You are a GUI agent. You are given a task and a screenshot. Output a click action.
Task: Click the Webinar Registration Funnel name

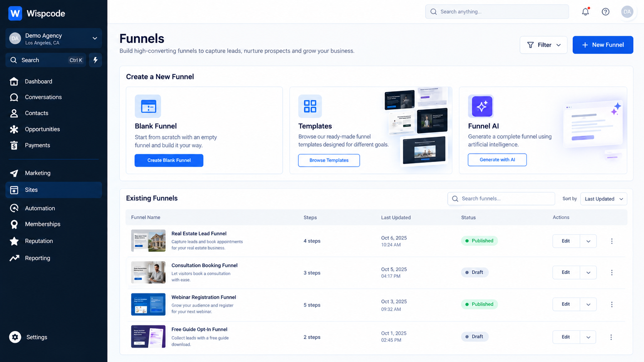click(204, 297)
